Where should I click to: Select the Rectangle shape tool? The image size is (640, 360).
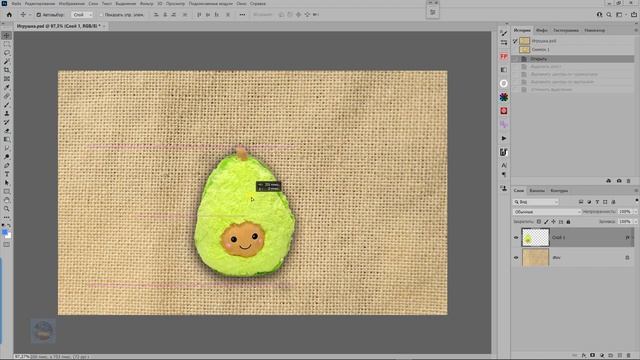click(x=7, y=191)
